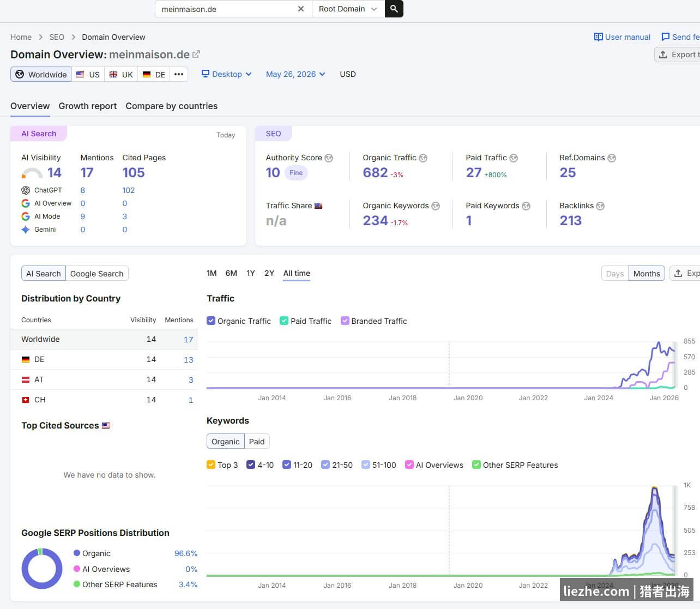Click the US flag database option
The image size is (700, 609).
coord(88,74)
